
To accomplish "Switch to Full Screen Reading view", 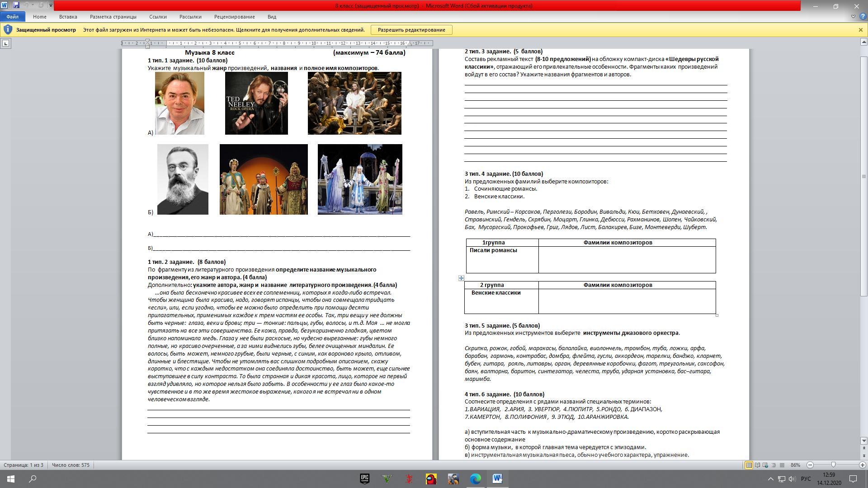I will pos(757,465).
